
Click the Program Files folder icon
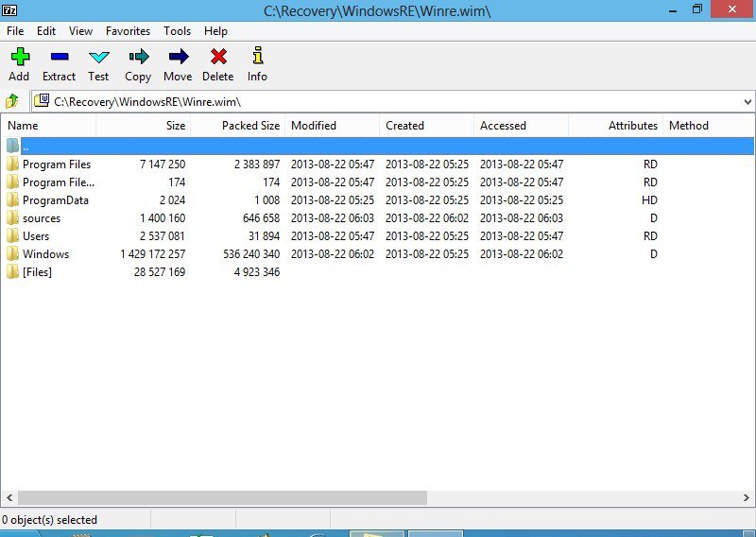[13, 165]
